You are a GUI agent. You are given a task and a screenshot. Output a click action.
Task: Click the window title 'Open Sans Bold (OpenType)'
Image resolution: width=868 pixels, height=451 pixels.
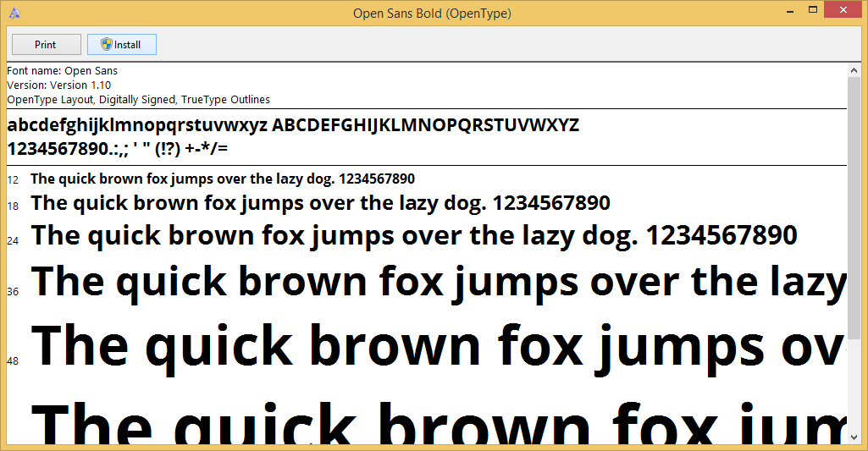pos(433,14)
